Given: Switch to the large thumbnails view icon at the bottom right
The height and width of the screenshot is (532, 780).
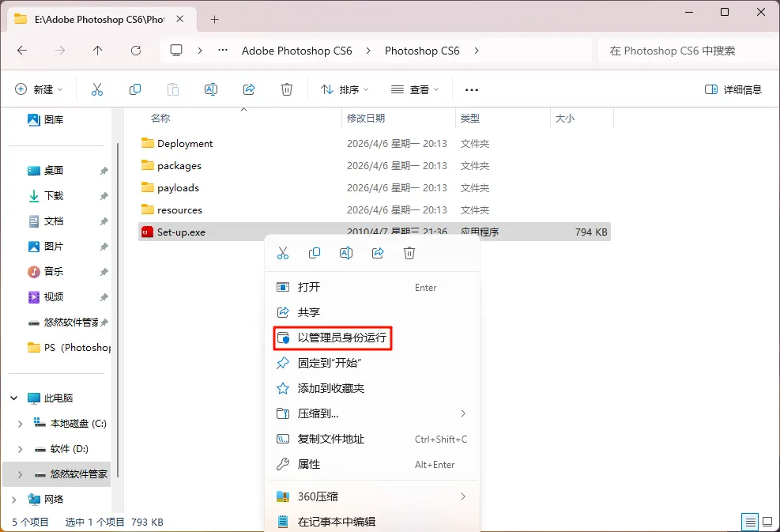Looking at the screenshot, I should click(767, 522).
